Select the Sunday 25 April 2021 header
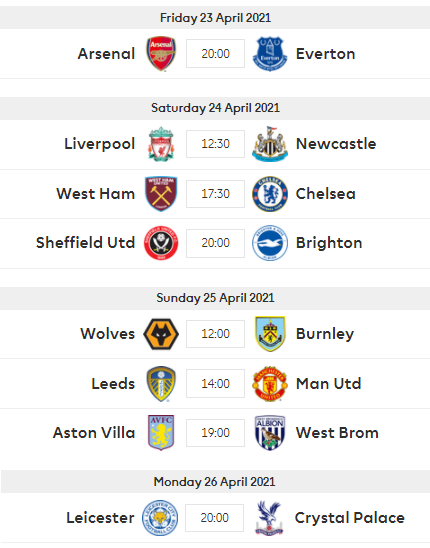430x548 pixels. [x=215, y=298]
